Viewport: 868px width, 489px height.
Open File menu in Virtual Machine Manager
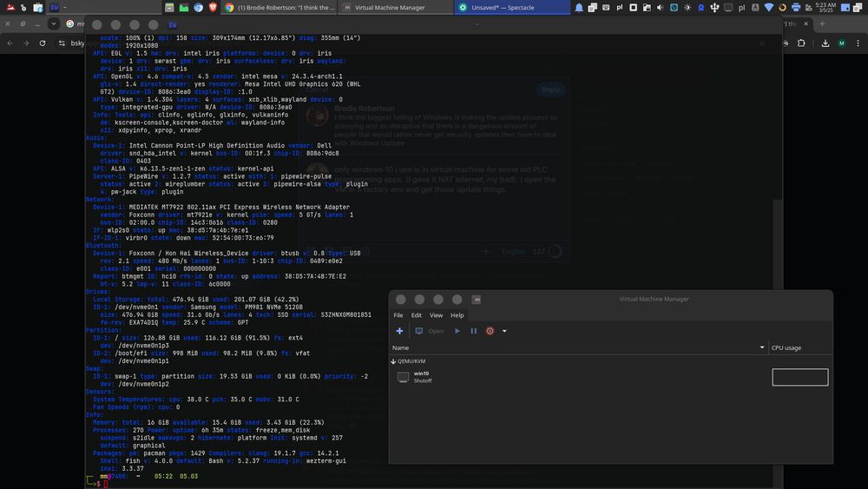coord(398,315)
